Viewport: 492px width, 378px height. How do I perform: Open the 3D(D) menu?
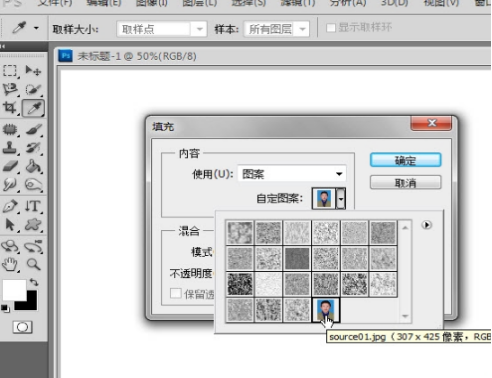point(394,3)
